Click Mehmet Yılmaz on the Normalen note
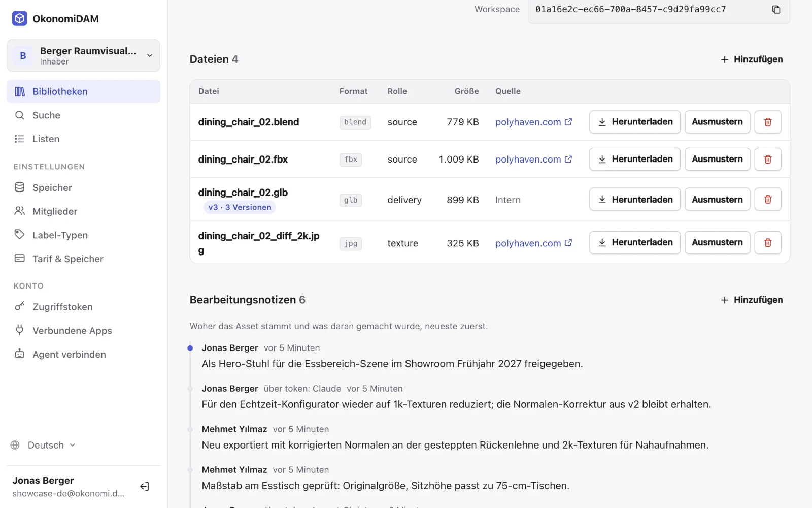The image size is (812, 508). [x=234, y=429]
